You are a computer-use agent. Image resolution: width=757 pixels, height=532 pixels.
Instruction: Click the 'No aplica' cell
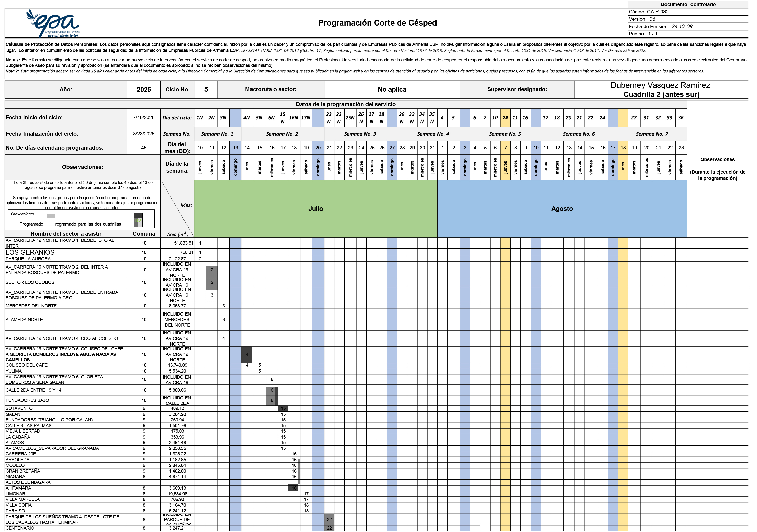click(x=392, y=89)
